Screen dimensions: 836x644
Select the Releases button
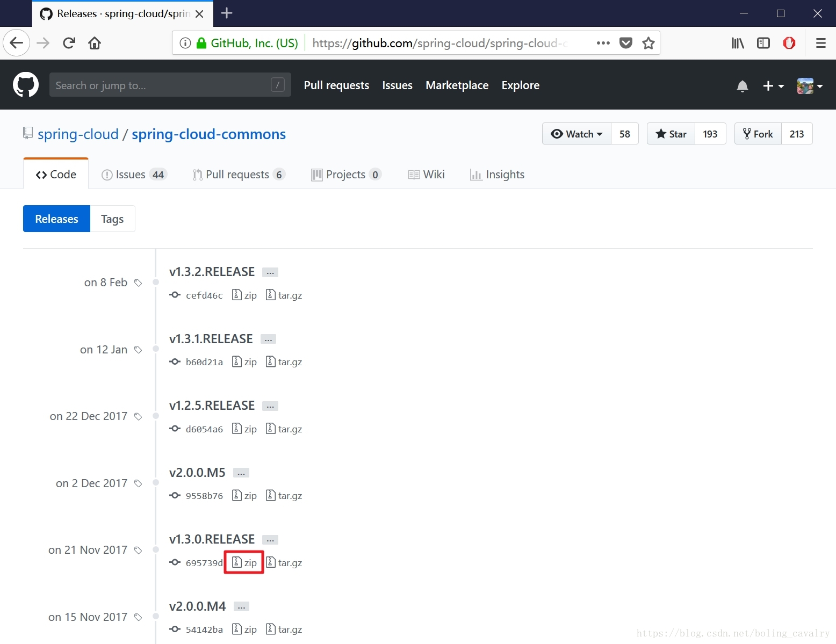point(56,219)
